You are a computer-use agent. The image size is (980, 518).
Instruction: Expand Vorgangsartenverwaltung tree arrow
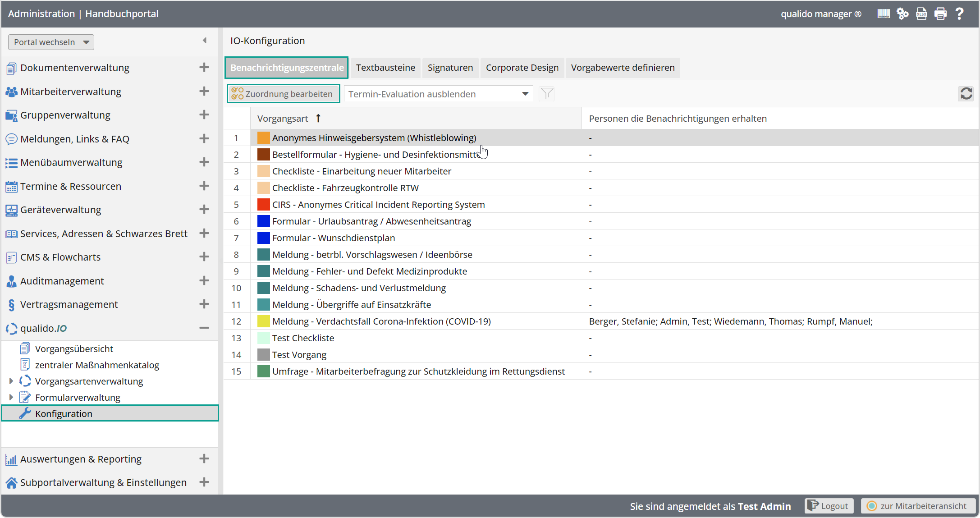pos(11,381)
